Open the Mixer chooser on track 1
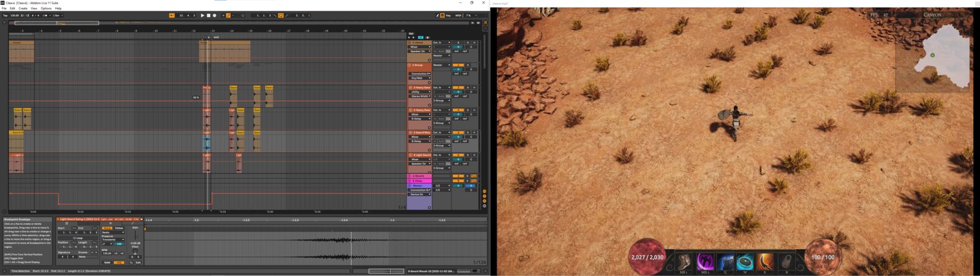The width and height of the screenshot is (980, 276). [420, 47]
